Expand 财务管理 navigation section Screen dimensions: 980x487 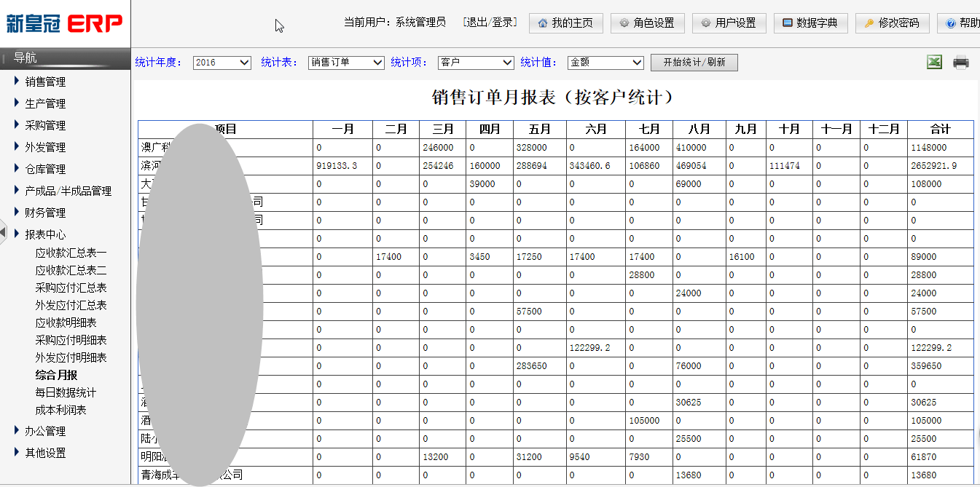click(45, 213)
